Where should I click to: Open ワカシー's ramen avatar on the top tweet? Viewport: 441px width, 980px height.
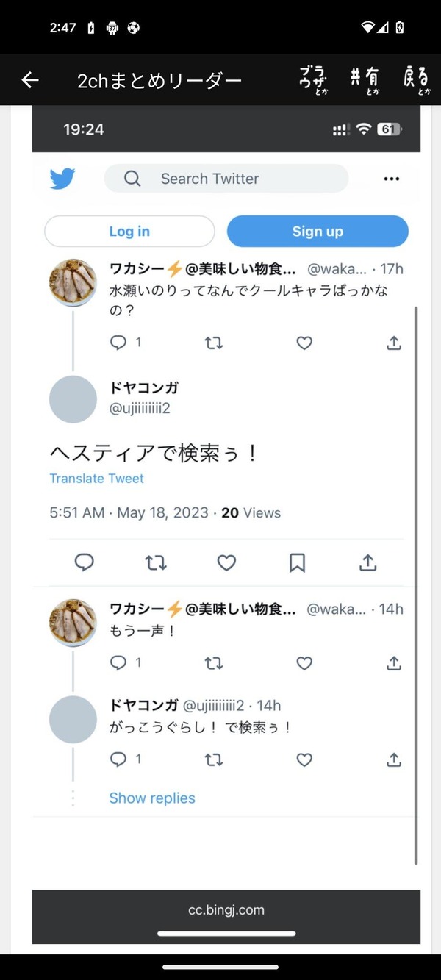coord(73,282)
